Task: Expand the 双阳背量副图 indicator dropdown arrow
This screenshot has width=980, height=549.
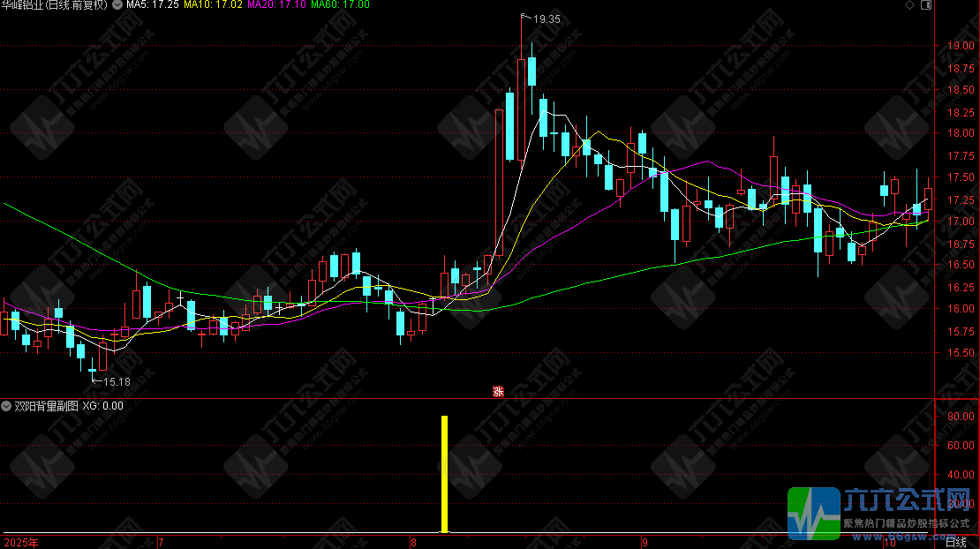Action: pyautogui.click(x=7, y=407)
